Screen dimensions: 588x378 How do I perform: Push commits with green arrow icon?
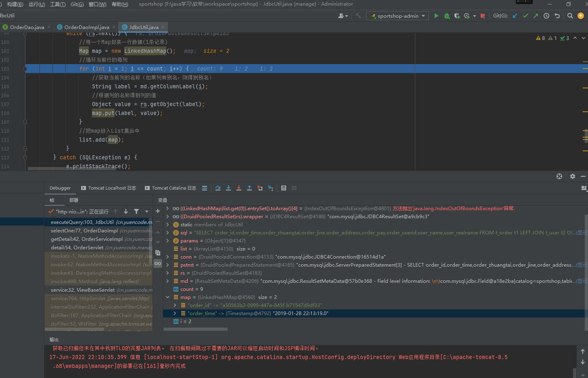536,16
